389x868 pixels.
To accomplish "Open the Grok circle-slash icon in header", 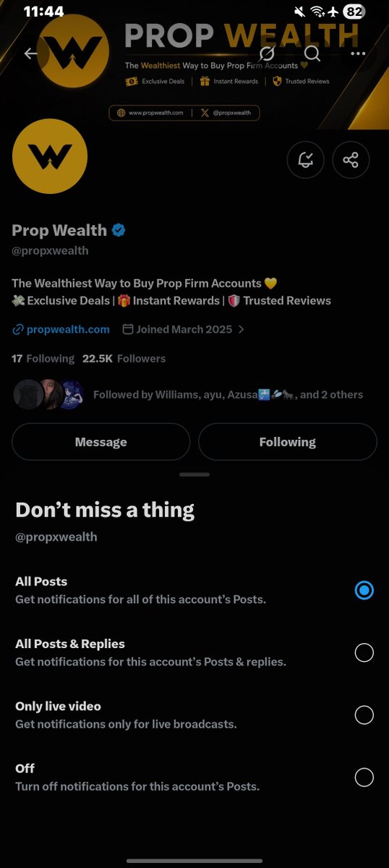I will point(267,54).
